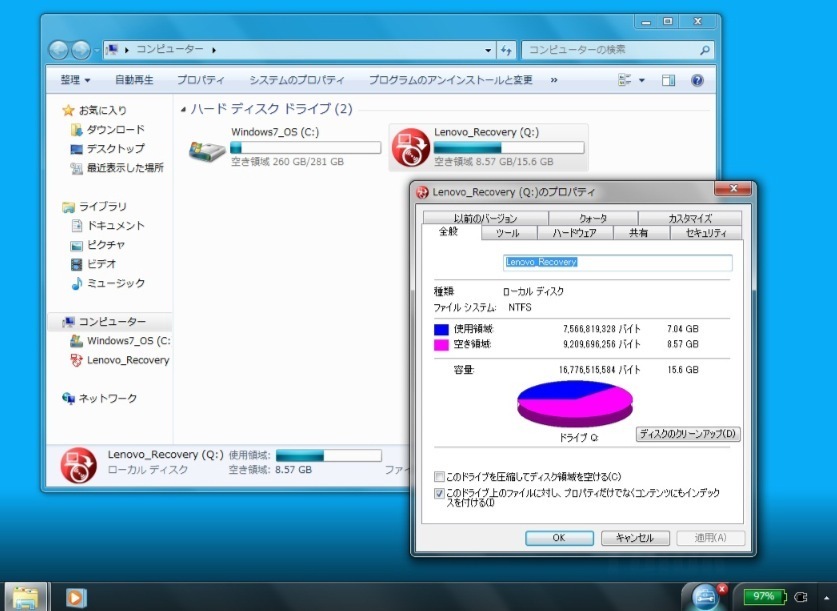This screenshot has width=837, height=611.
Task: Click the power plug icon in the system tray
Action: [801, 597]
